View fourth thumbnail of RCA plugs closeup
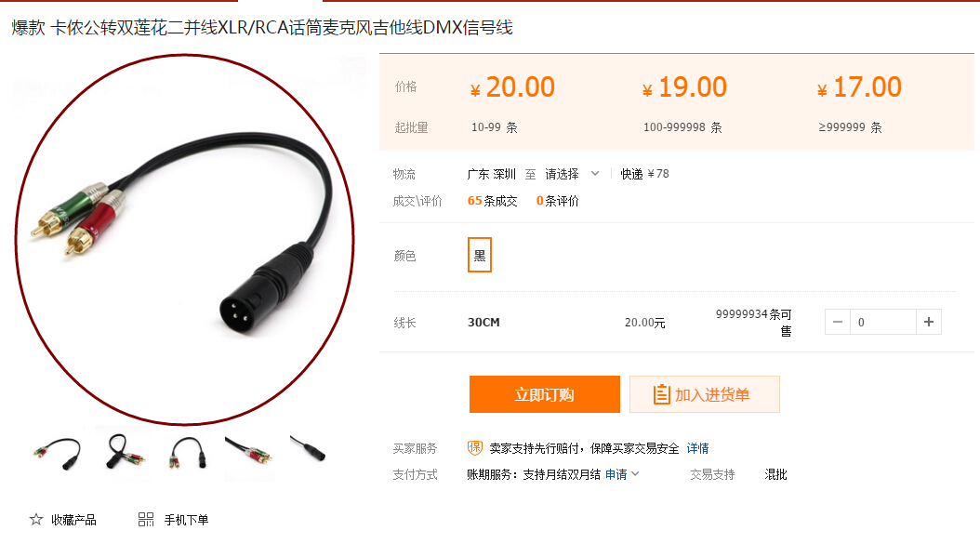The image size is (980, 557). [x=249, y=455]
